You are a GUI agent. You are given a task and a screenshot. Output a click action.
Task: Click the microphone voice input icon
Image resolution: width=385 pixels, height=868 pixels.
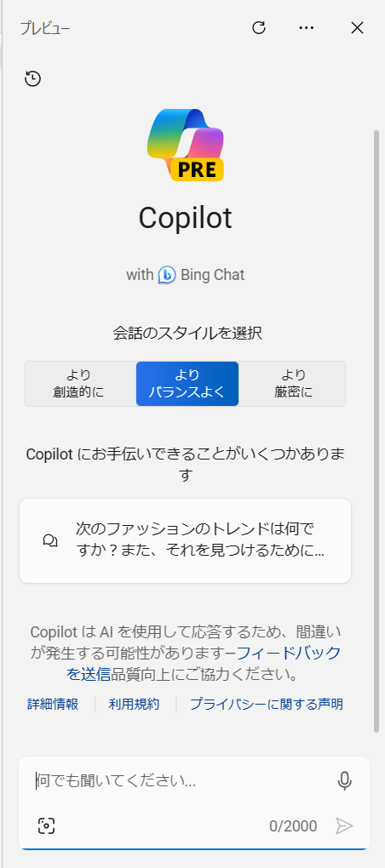[345, 781]
